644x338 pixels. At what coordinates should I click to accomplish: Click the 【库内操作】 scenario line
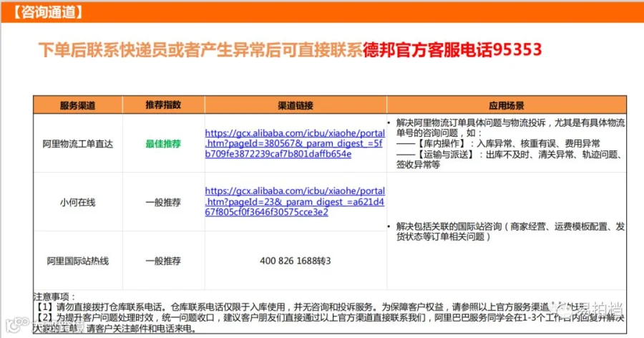coord(498,143)
